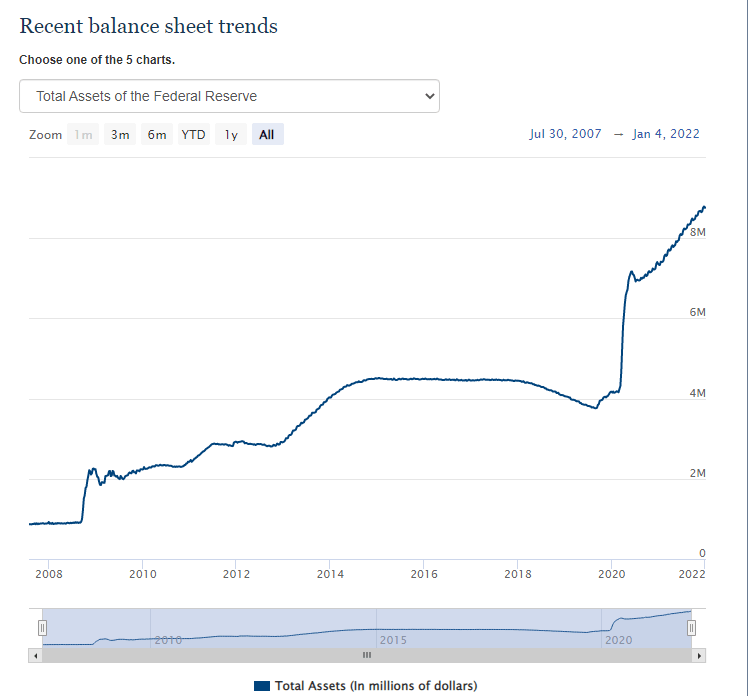Click the navigator scrollbar right arrow

(x=699, y=655)
